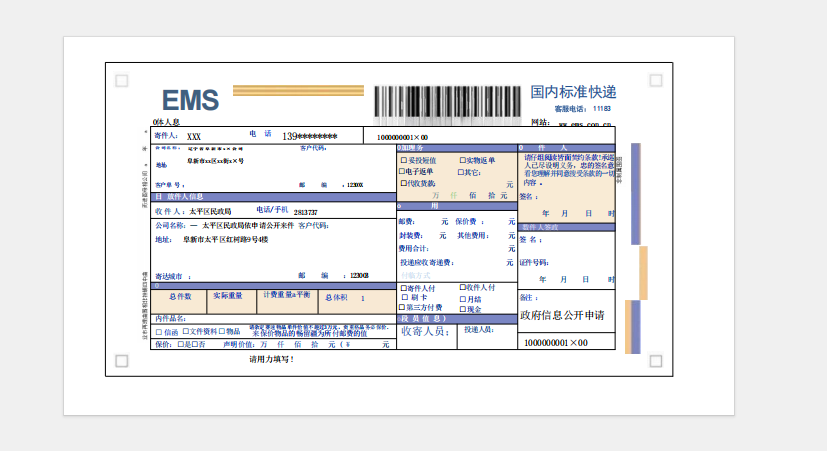Viewport: 827px width, 451px height.
Task: Click the 邮费 fee label
Action: click(x=406, y=222)
